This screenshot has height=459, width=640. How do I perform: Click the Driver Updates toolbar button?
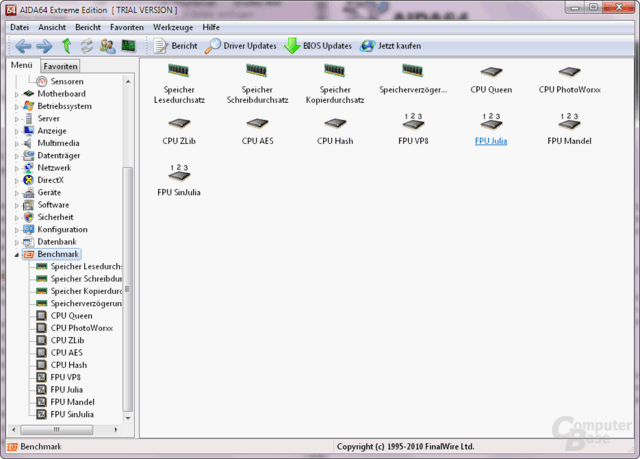(240, 46)
